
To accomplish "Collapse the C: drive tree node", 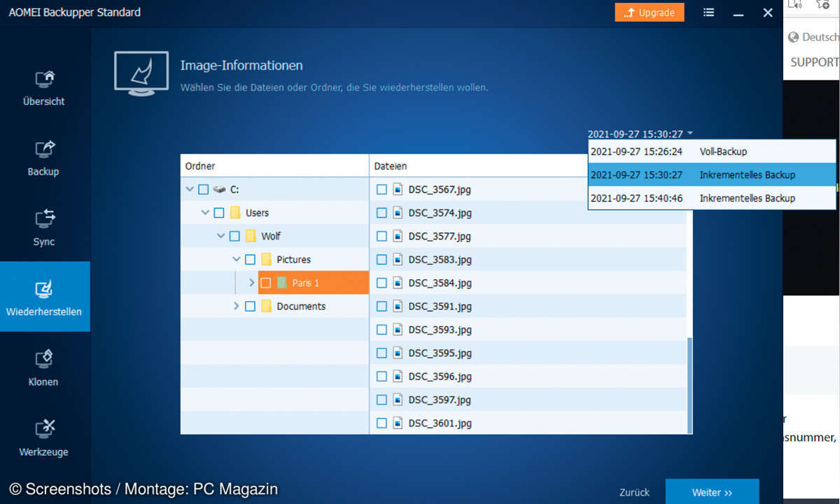I will [x=190, y=189].
